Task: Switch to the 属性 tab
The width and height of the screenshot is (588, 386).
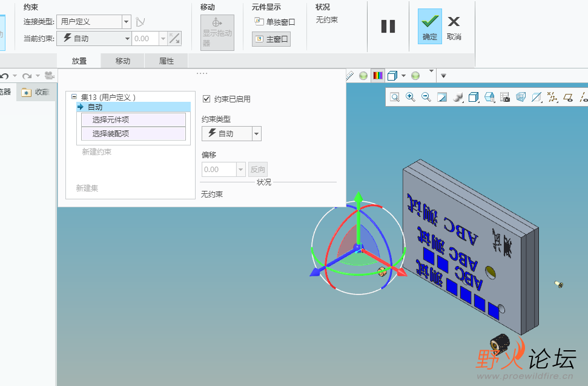Action: pyautogui.click(x=167, y=61)
